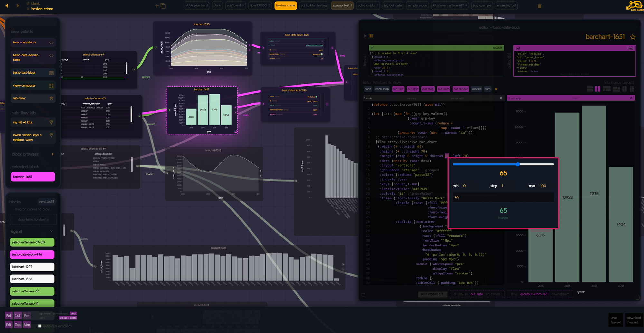
Task: Switch flow direction toggle to 'both'
Action: [73, 313]
